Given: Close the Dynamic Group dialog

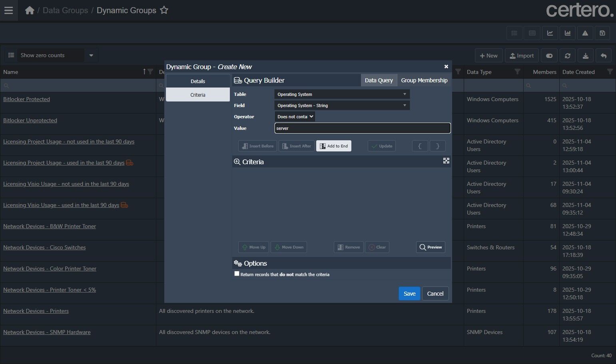Looking at the screenshot, I should tap(446, 67).
